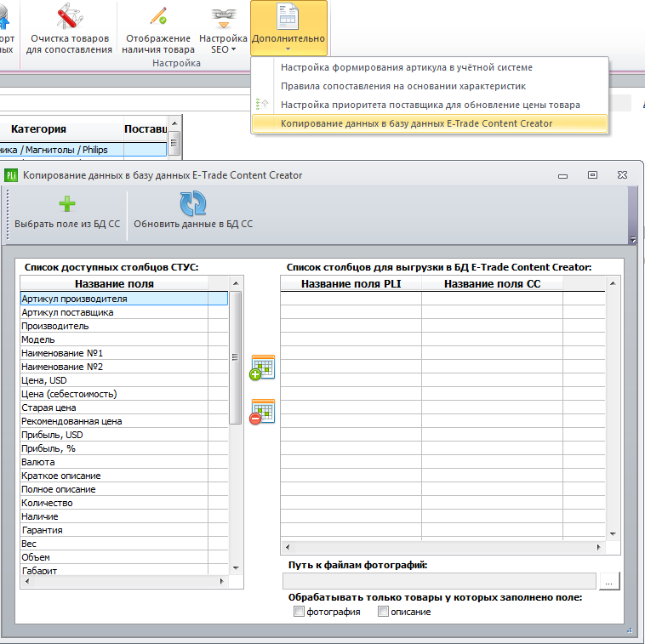Select Краткое описание row
This screenshot has height=644, width=645.
tap(124, 475)
